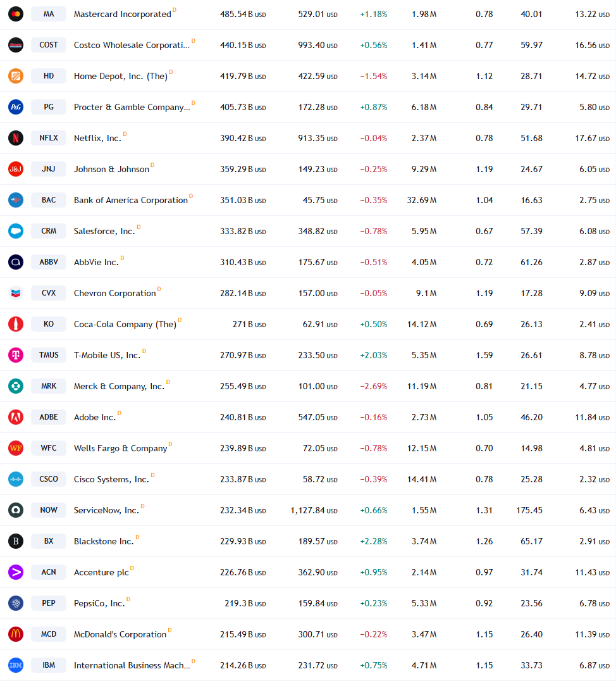Screen dimensions: 616x681
Task: Click Bank of America volume 32.69 M
Action: (422, 200)
